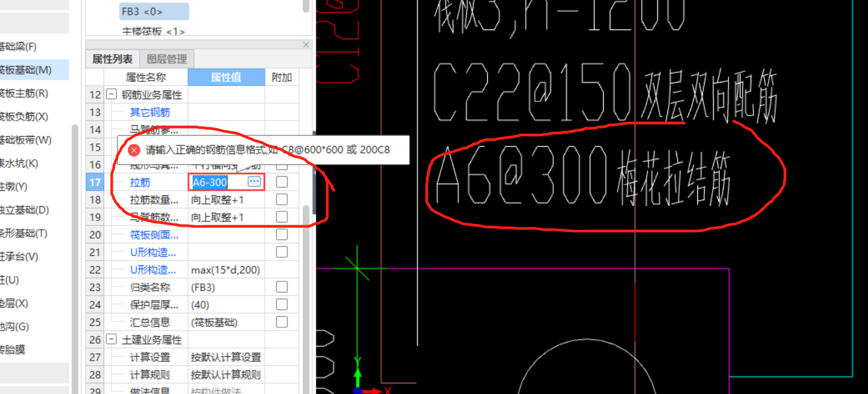Tick the 附加 checkbox for row 25 汇总信息
Viewport: 868px width, 394px height.
(x=282, y=322)
